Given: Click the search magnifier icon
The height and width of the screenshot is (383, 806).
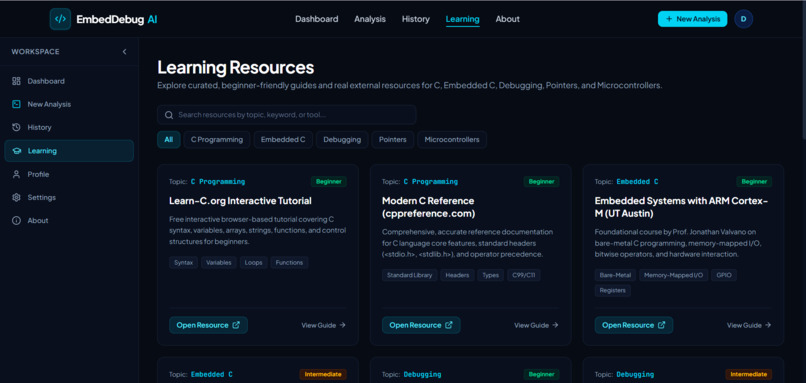Looking at the screenshot, I should click(169, 115).
